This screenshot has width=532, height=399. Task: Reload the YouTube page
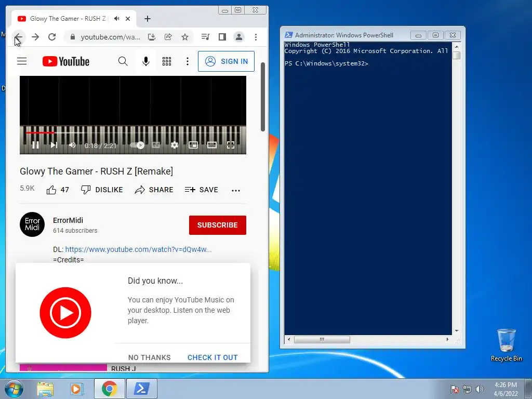(52, 37)
